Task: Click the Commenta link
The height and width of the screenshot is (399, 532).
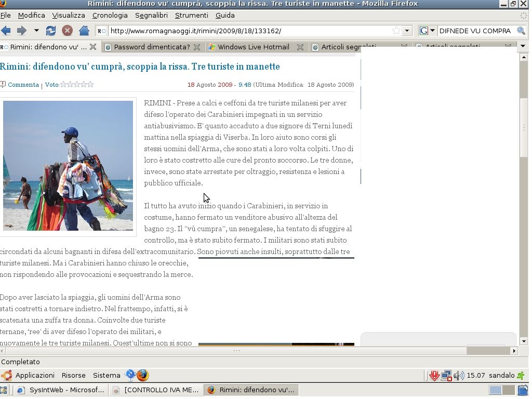Action: [x=23, y=85]
